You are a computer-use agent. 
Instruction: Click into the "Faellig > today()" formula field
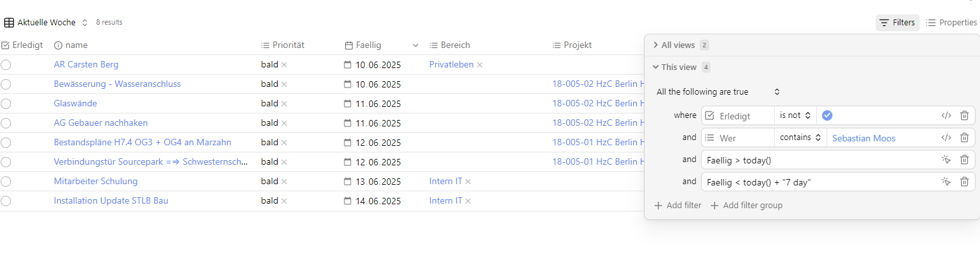(x=819, y=160)
